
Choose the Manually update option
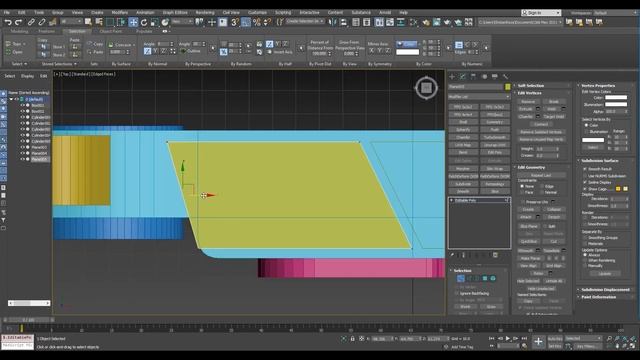click(585, 266)
